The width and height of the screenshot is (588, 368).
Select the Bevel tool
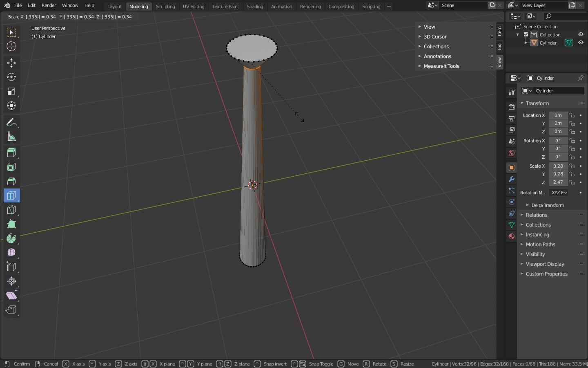(11, 181)
